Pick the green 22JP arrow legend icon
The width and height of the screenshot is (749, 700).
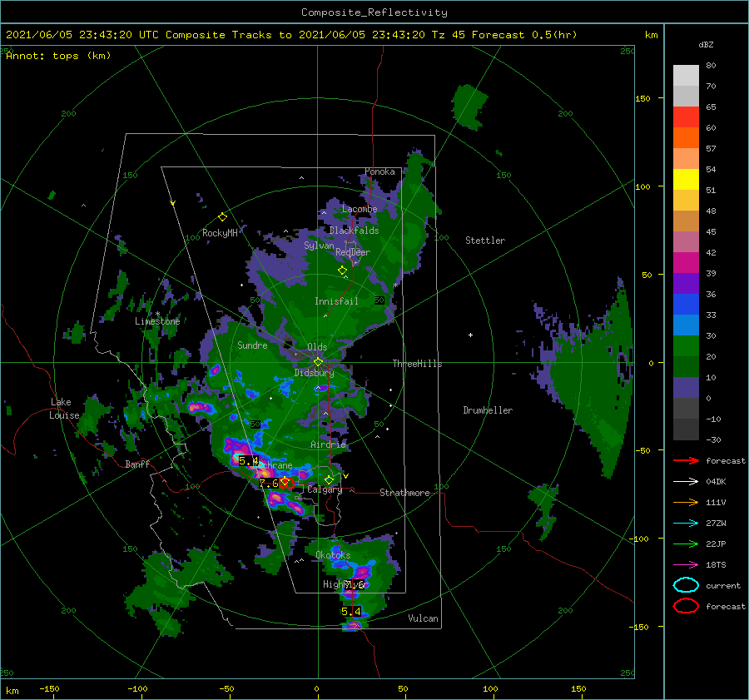[686, 544]
